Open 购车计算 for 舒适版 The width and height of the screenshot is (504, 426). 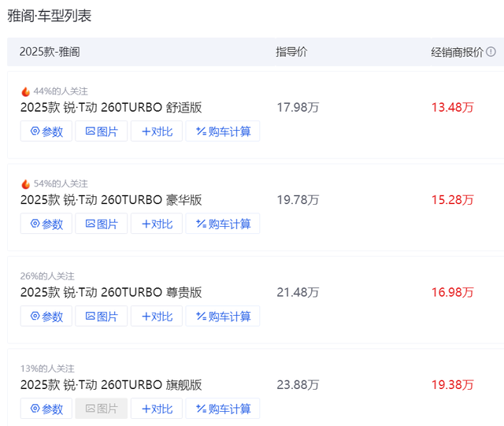coord(223,132)
